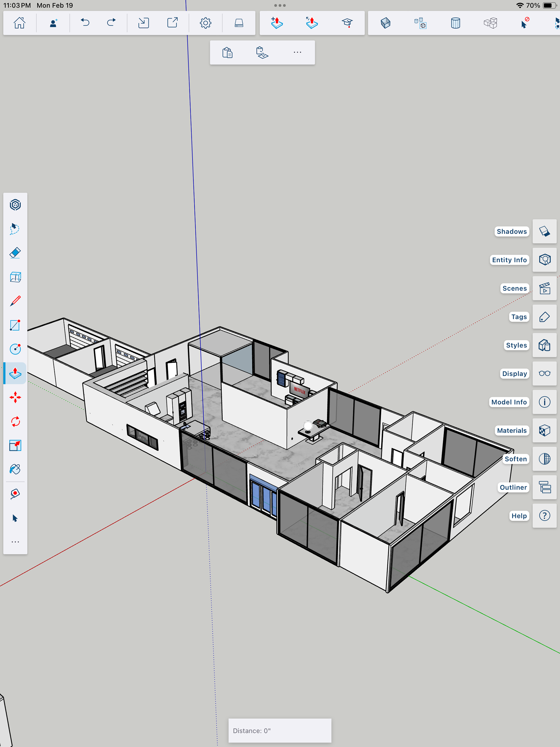Viewport: 560px width, 747px height.
Task: Toggle the Soften edges panel
Action: pyautogui.click(x=544, y=459)
